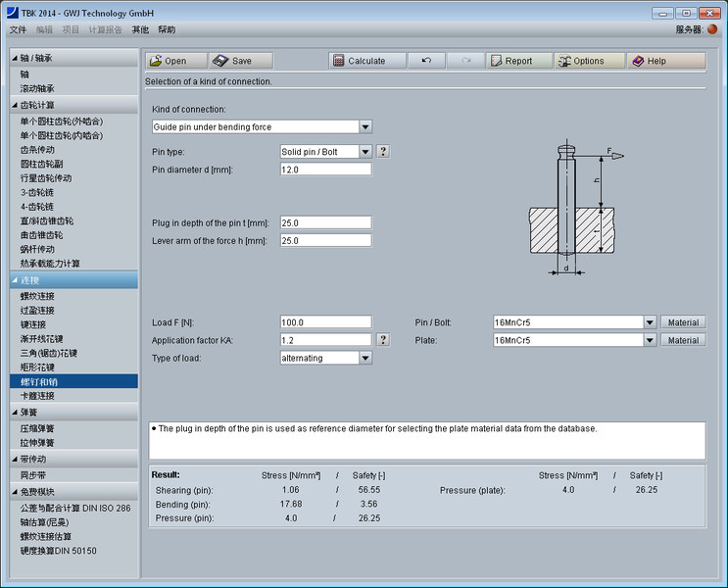
Task: Open the Kind of connection dropdown
Action: (x=365, y=126)
